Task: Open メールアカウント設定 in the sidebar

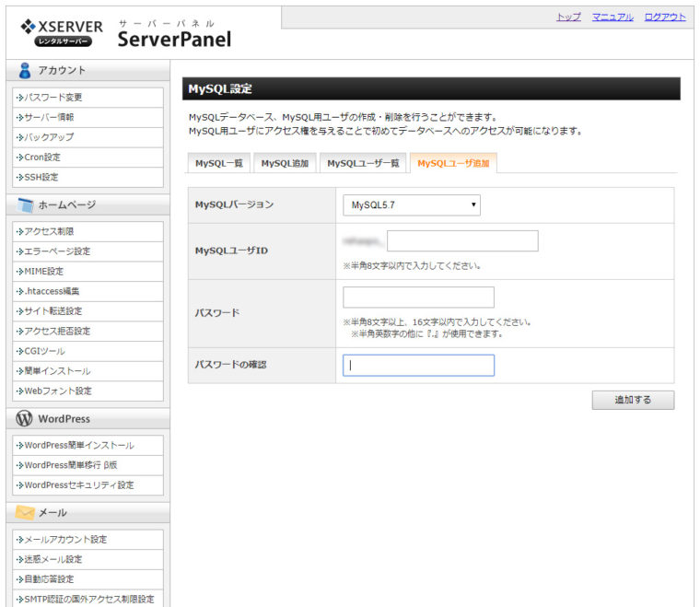Action: point(87,540)
